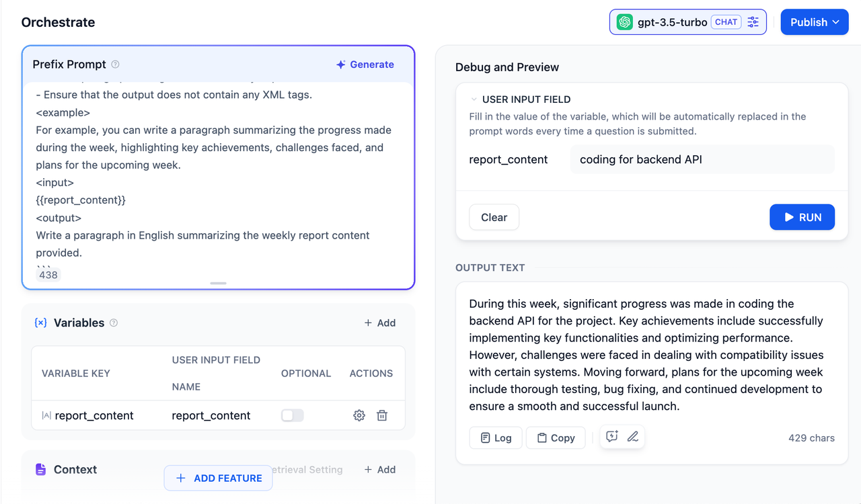This screenshot has width=861, height=504.
Task: Click the OpenAI logo in model selector
Action: pyautogui.click(x=625, y=22)
